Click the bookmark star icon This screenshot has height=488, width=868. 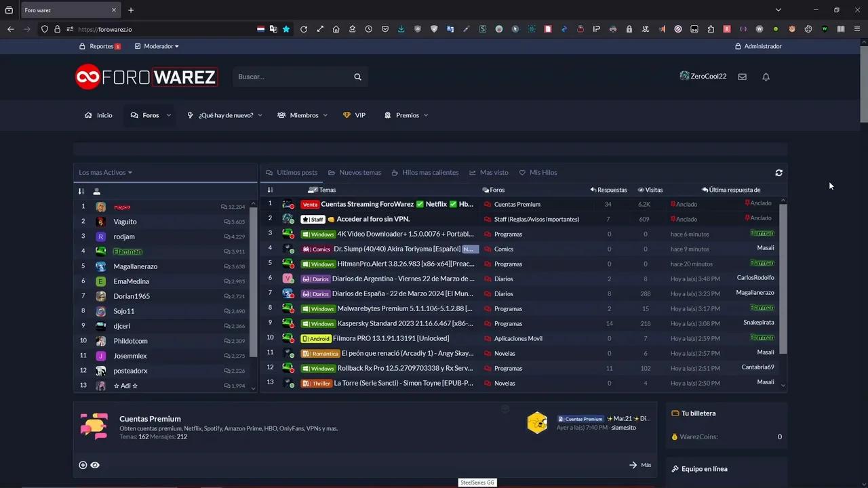[286, 29]
